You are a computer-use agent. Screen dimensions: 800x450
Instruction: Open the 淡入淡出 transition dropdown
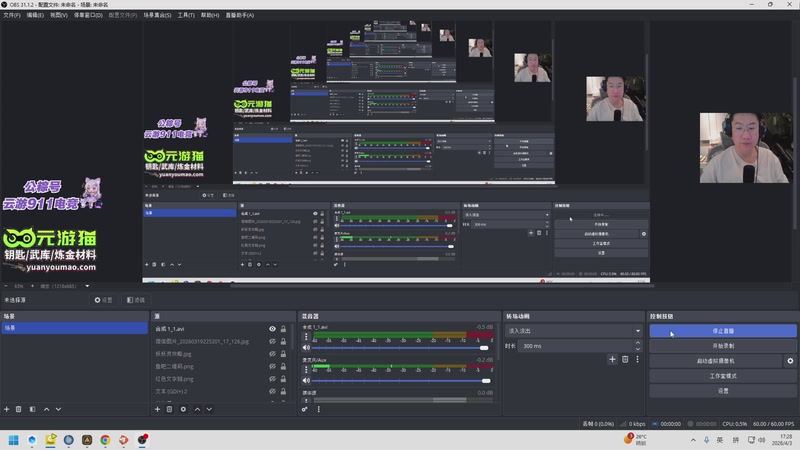[573, 331]
